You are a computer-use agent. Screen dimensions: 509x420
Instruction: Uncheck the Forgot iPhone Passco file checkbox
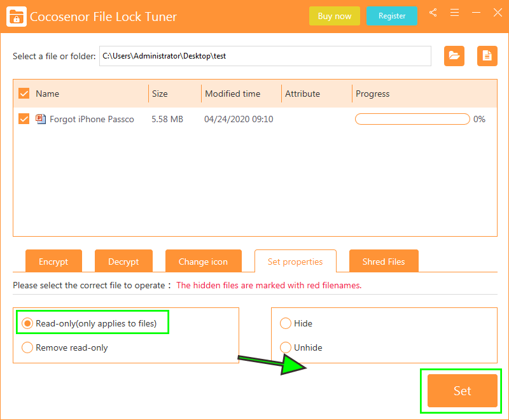[24, 119]
